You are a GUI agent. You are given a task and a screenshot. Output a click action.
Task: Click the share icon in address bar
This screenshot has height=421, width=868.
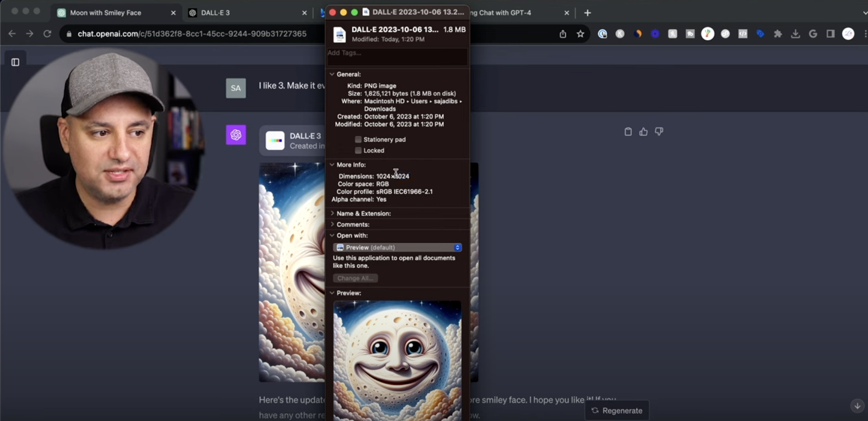(x=563, y=34)
